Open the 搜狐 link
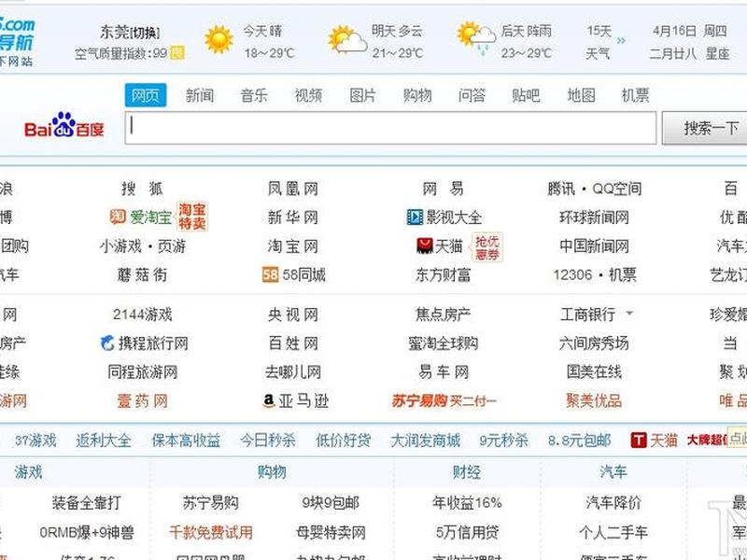This screenshot has height=560, width=747. coord(142,189)
